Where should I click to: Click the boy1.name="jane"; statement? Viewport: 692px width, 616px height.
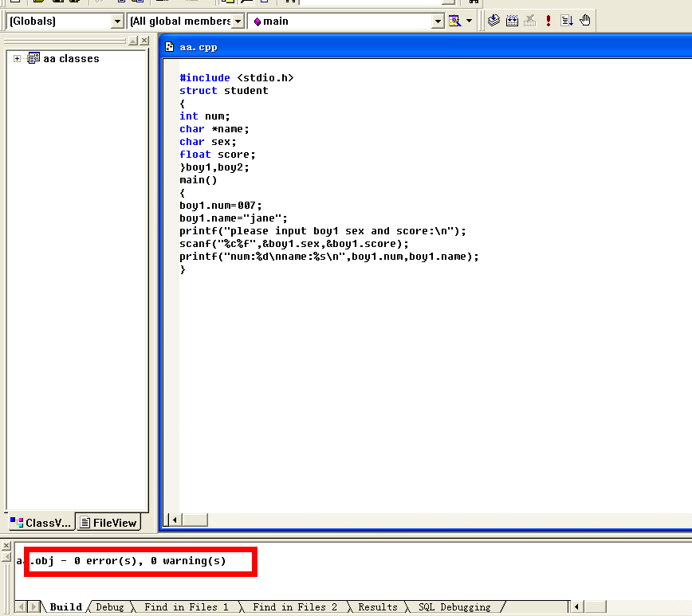point(234,218)
